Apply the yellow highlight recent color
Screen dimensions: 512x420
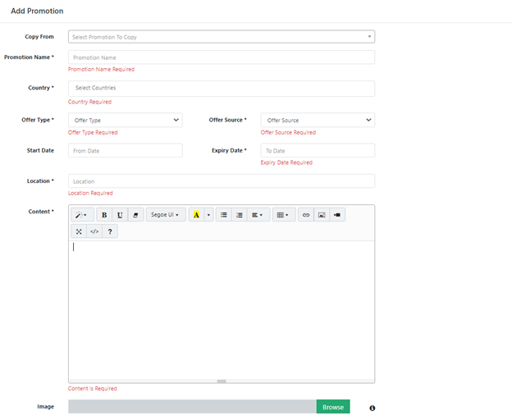pos(196,215)
